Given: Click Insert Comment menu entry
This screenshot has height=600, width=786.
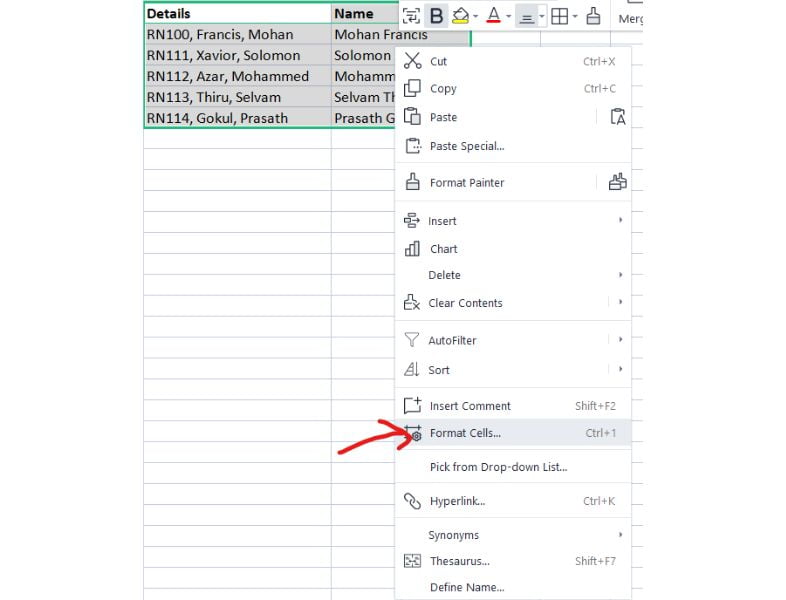Looking at the screenshot, I should point(470,406).
